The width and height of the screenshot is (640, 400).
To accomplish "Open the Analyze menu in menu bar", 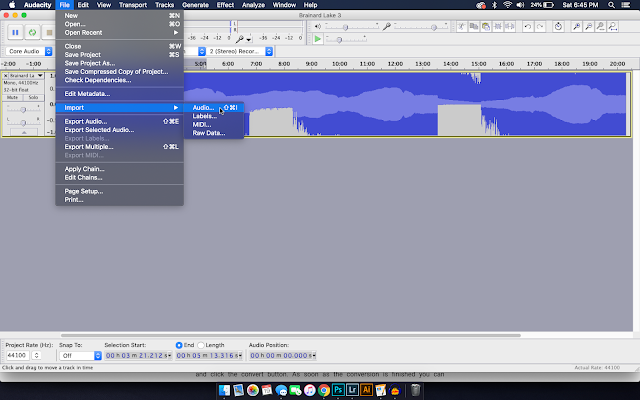I will 253,5.
